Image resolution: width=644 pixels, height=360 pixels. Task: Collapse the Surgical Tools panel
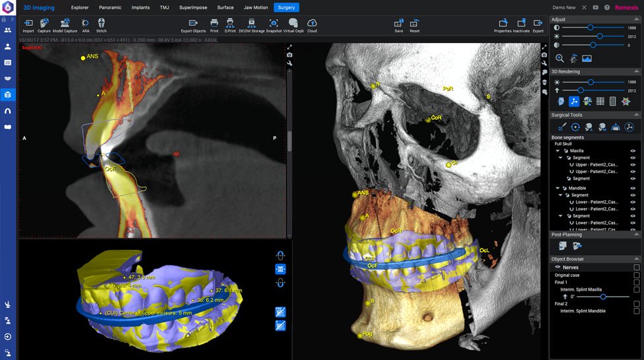[x=637, y=115]
